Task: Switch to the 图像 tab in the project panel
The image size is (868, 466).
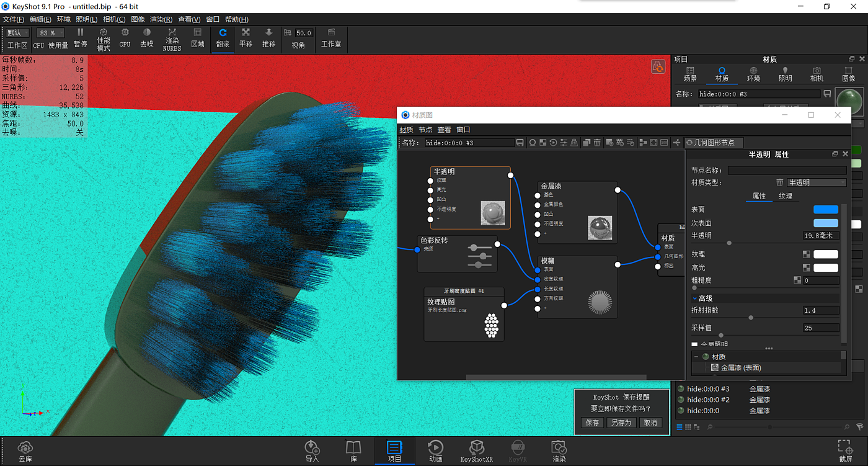Action: 849,74
